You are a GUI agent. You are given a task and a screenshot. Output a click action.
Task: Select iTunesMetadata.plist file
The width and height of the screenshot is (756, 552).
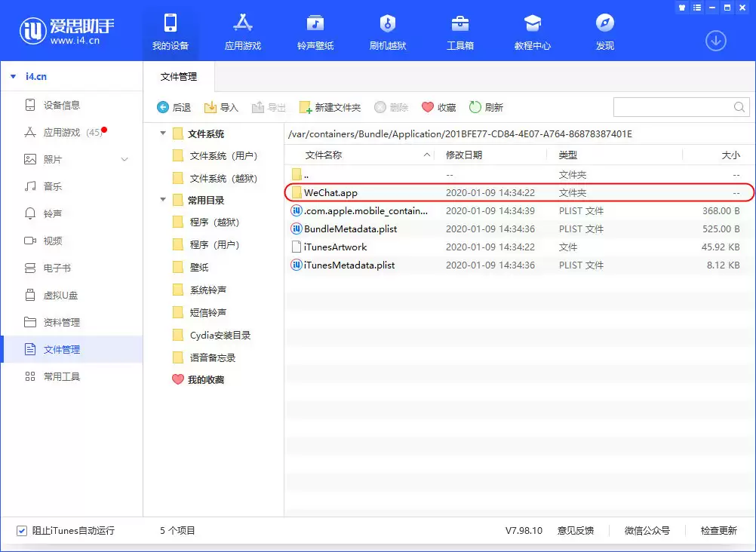519,265
